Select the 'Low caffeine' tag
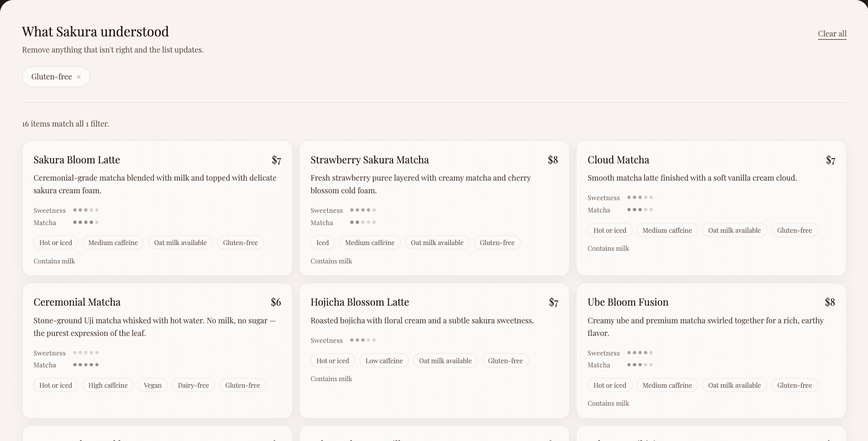The height and width of the screenshot is (441, 868). (x=384, y=361)
